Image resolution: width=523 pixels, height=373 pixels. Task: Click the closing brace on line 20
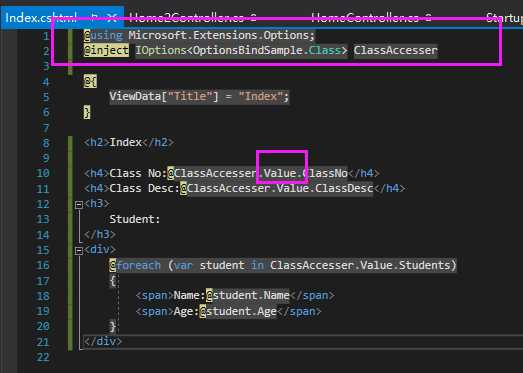point(113,327)
